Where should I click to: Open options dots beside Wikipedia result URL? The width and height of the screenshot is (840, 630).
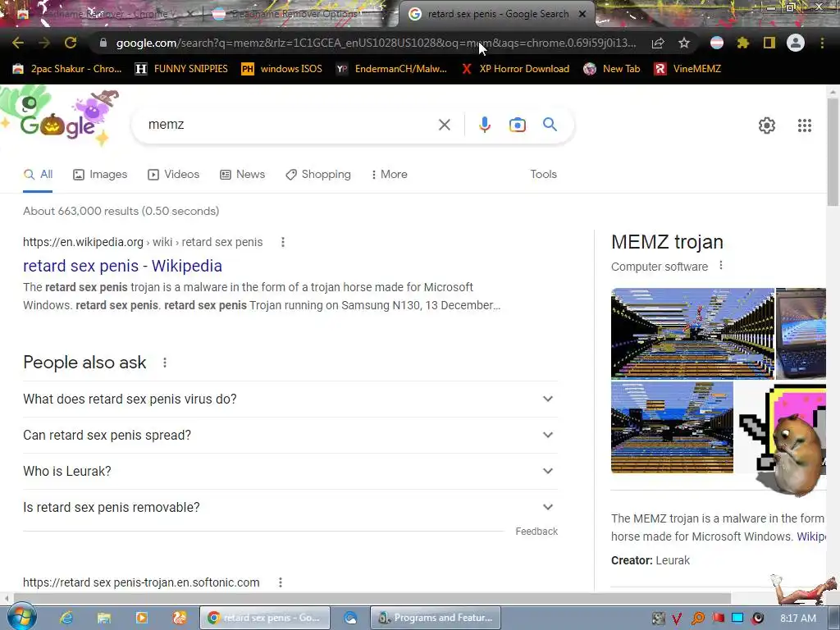tap(283, 242)
